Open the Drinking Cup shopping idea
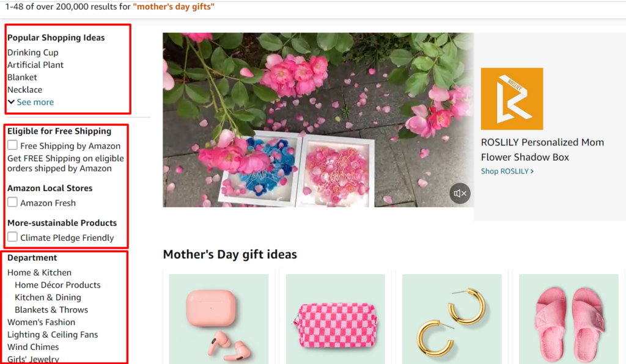The image size is (626, 364). (32, 53)
